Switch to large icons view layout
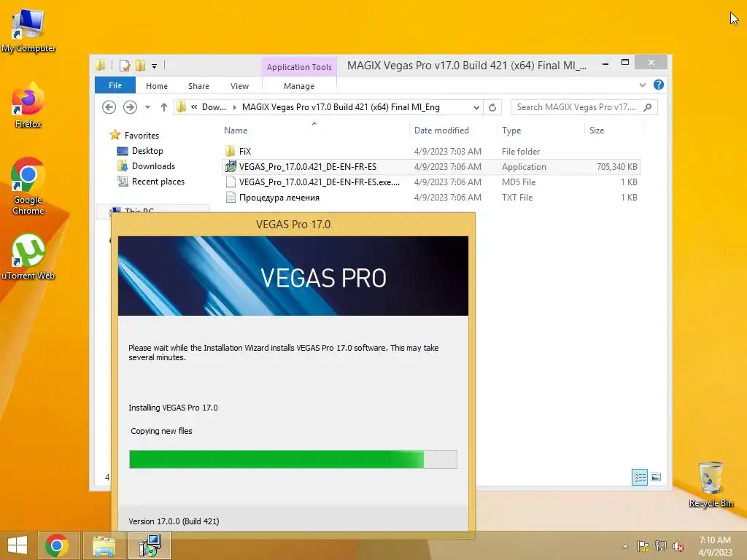747x560 pixels. coord(656,477)
